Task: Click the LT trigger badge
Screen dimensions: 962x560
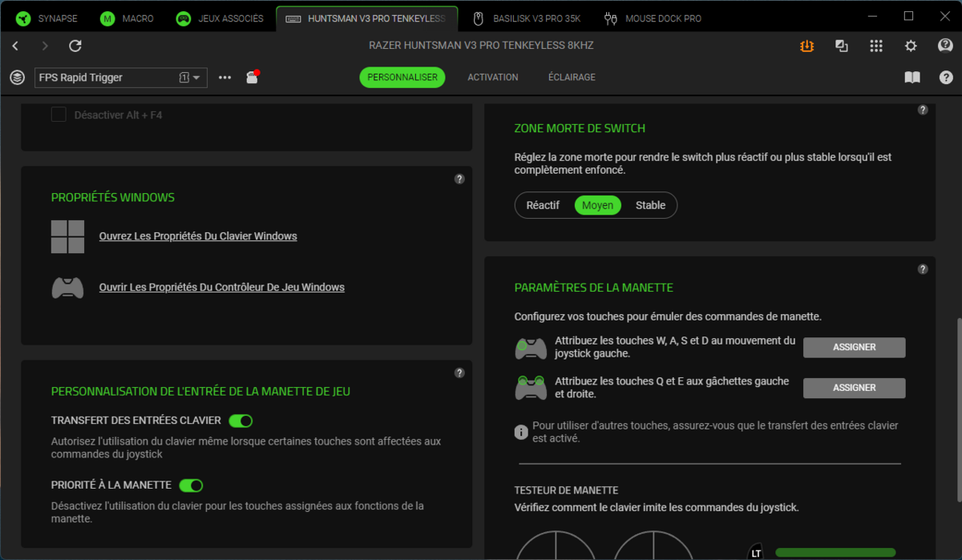Action: [x=756, y=553]
